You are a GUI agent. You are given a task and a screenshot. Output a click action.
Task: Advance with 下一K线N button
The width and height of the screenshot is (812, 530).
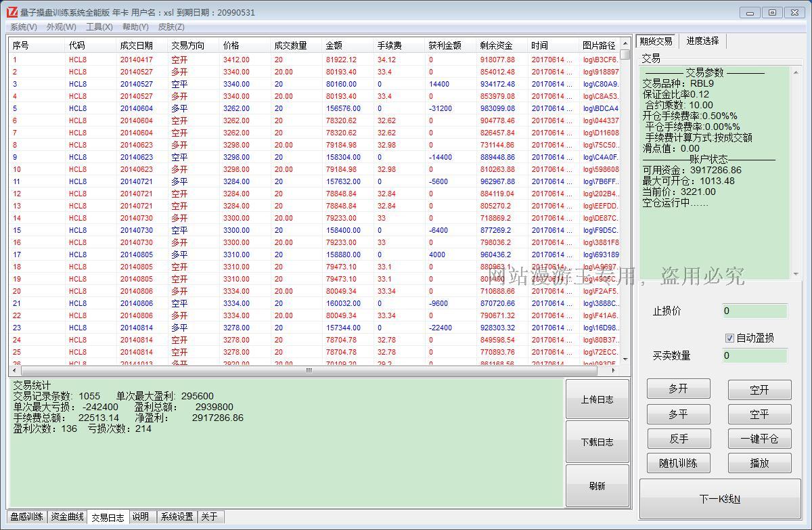pyautogui.click(x=720, y=499)
